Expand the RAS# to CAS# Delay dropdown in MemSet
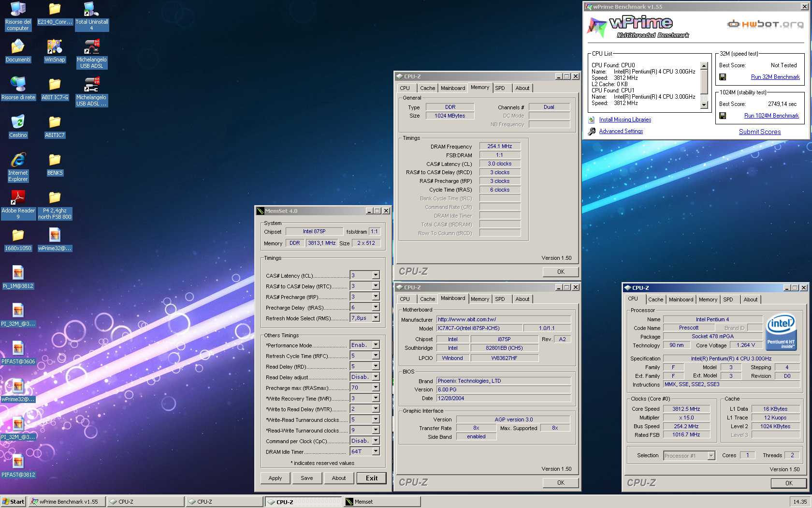The image size is (812, 508). (376, 286)
